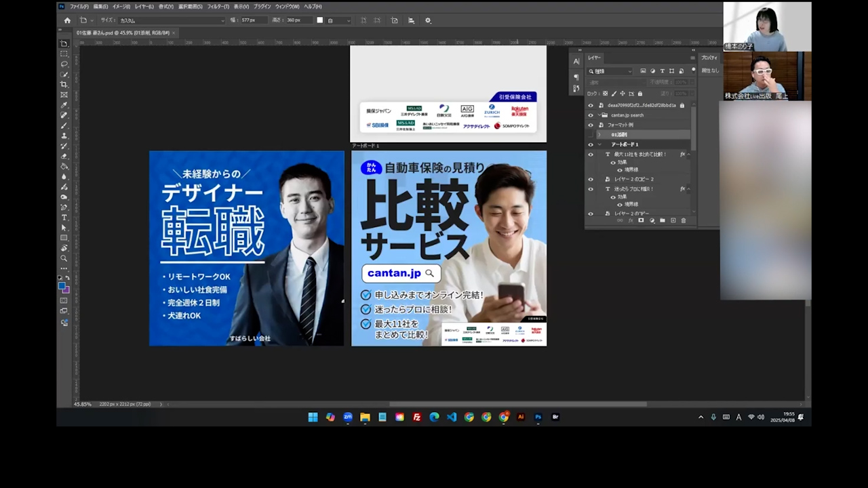Create a new group with folder icon
Screen dimensions: 868x488
[663, 220]
